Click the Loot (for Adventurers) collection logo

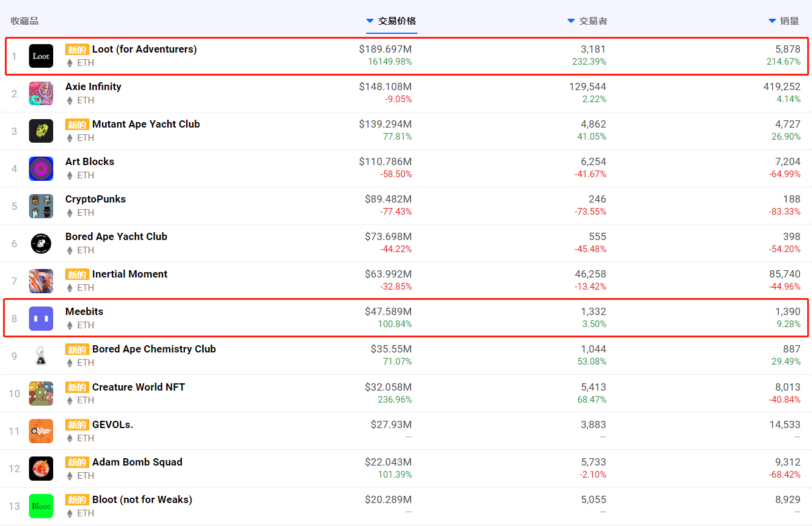point(41,56)
